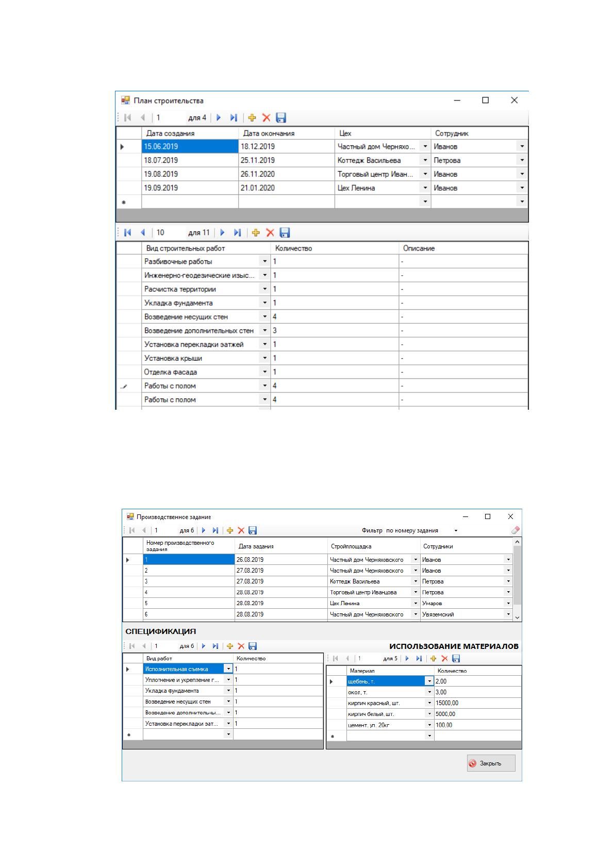Open dropdown for щебень, т. material
This screenshot has width=614, height=868.
[429, 681]
